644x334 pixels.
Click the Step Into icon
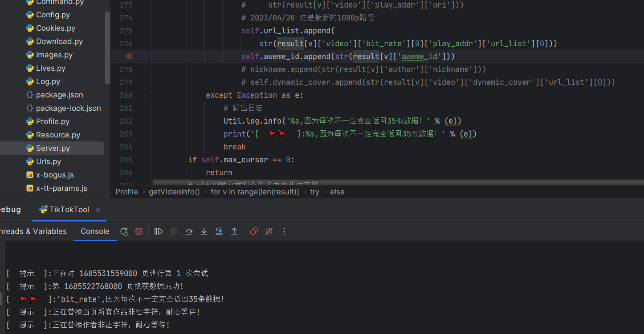(204, 231)
